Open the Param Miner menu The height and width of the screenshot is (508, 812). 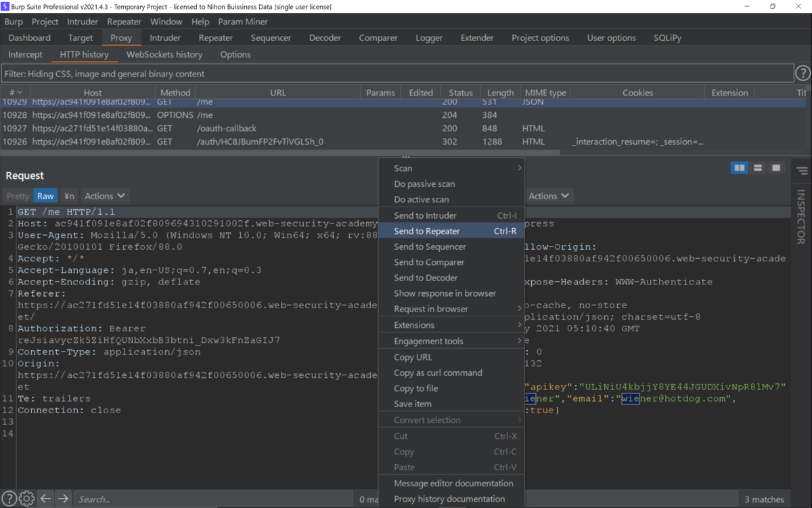point(243,22)
